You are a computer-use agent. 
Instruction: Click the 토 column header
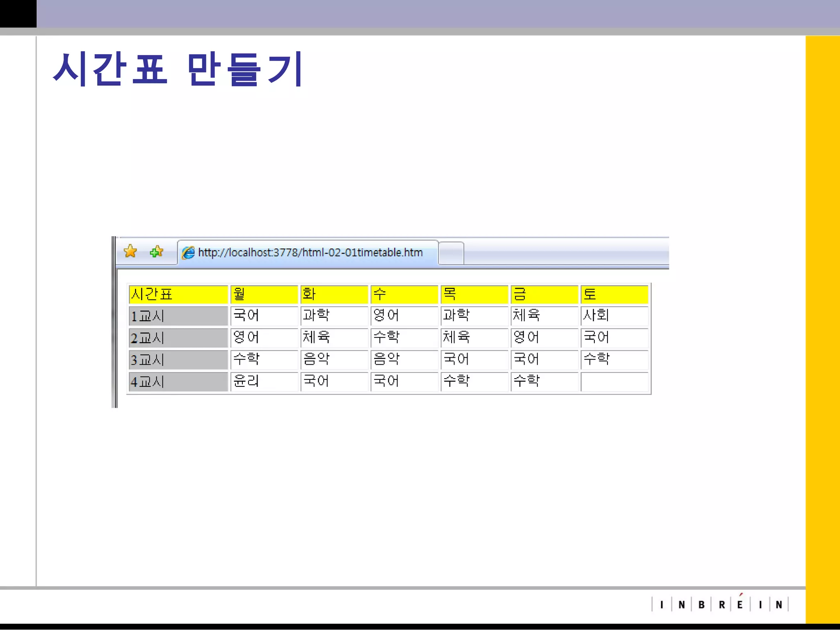614,294
